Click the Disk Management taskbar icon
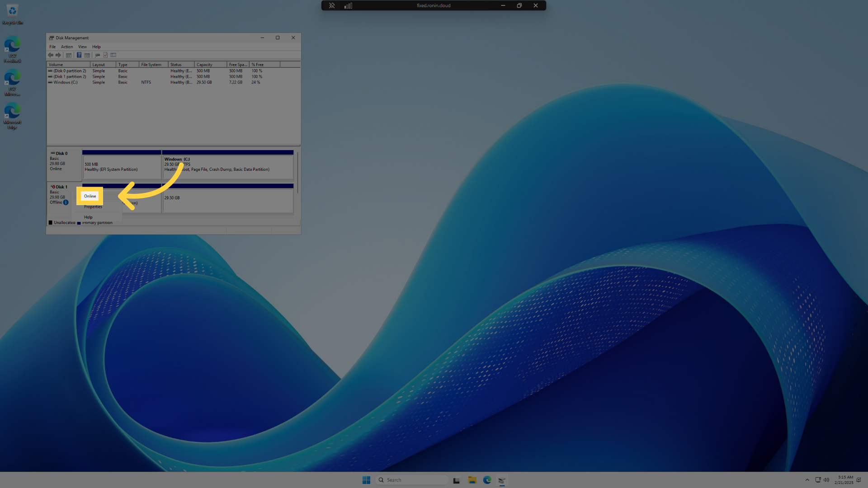Screen dimensions: 868x488 coord(502,480)
